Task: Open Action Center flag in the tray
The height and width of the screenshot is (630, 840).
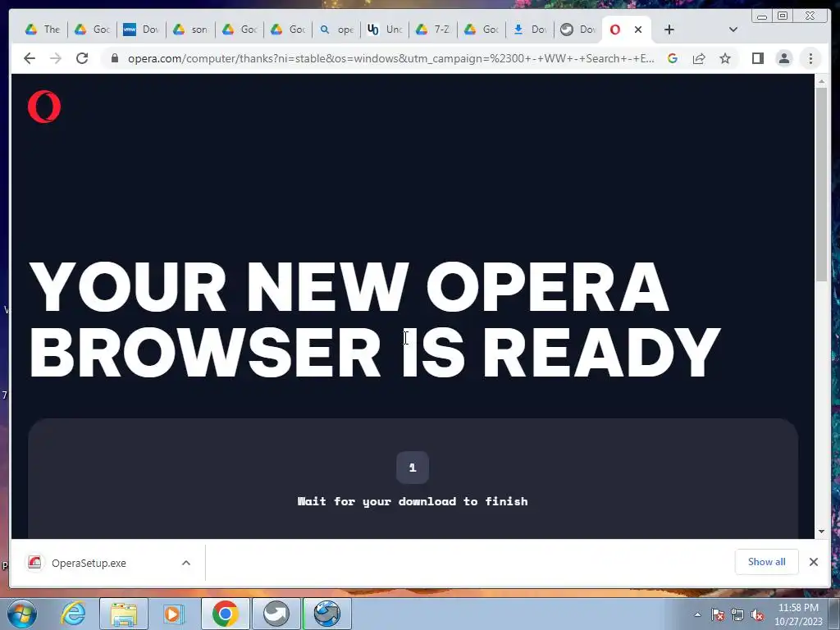Action: click(x=717, y=614)
